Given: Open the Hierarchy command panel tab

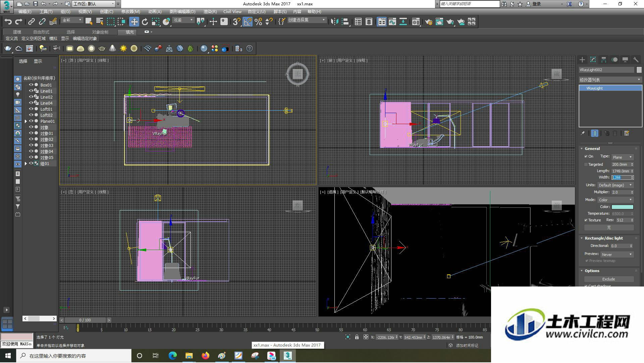Looking at the screenshot, I should pos(604,60).
